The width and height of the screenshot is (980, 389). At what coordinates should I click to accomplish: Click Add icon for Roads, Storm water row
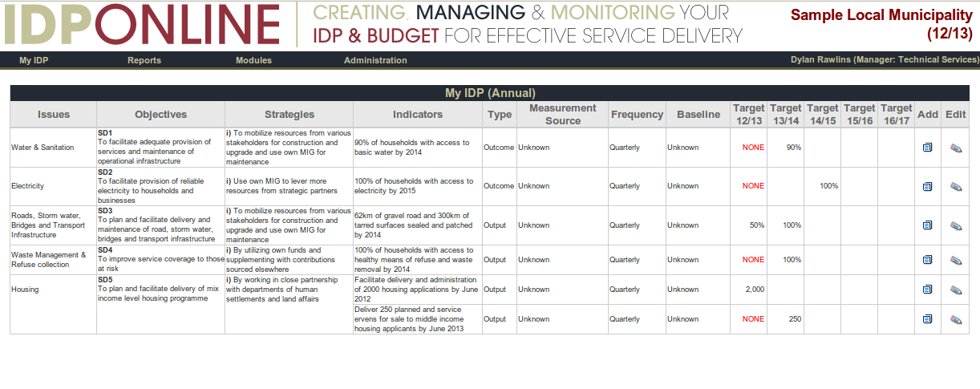click(927, 225)
